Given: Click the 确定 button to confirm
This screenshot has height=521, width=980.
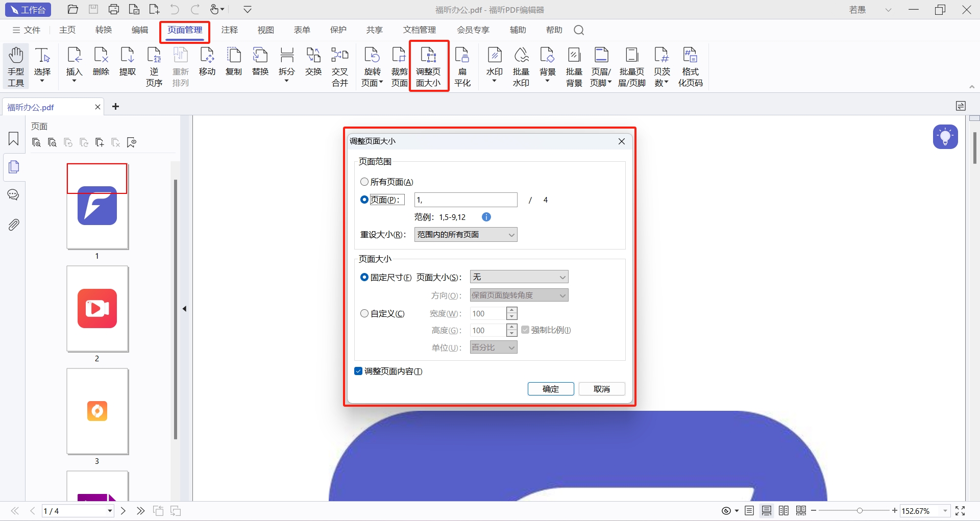Looking at the screenshot, I should (x=551, y=388).
